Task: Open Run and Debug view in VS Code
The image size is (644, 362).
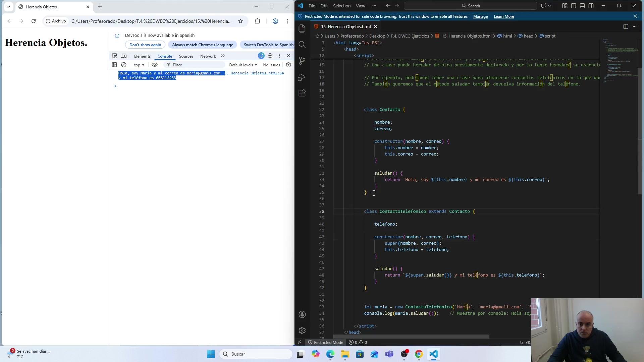Action: [302, 77]
